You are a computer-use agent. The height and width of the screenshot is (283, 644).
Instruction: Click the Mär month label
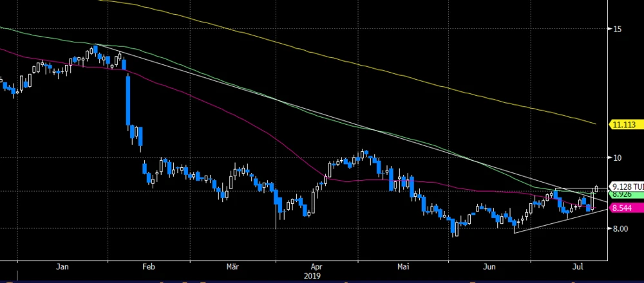coord(233,266)
